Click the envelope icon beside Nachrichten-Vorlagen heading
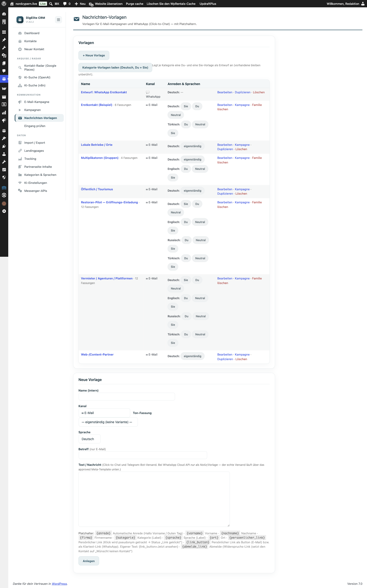 pos(76,19)
